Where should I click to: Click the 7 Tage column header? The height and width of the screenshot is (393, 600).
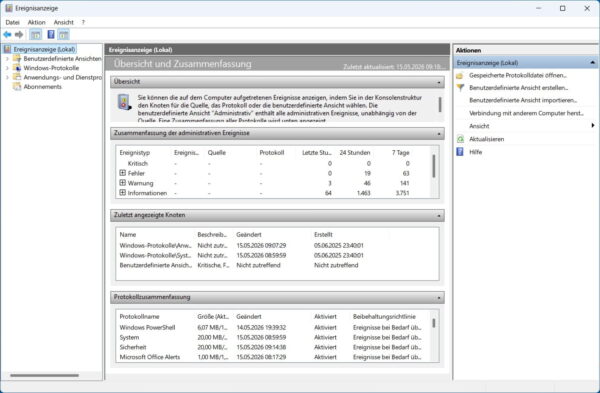click(x=401, y=153)
